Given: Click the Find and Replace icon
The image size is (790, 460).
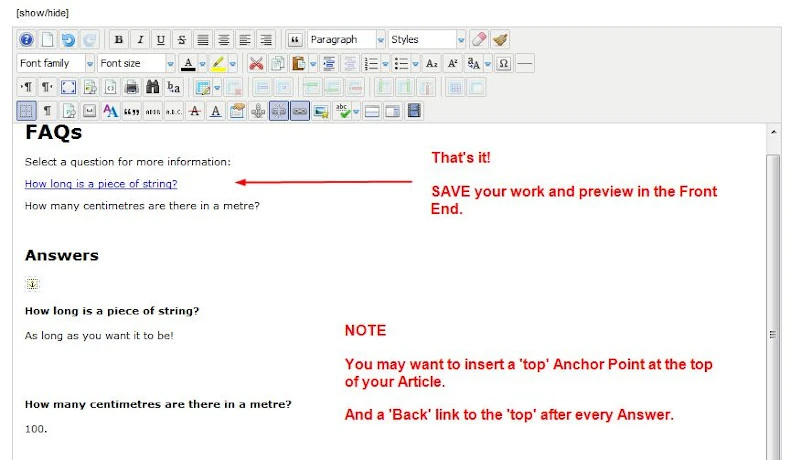Looking at the screenshot, I should (174, 87).
